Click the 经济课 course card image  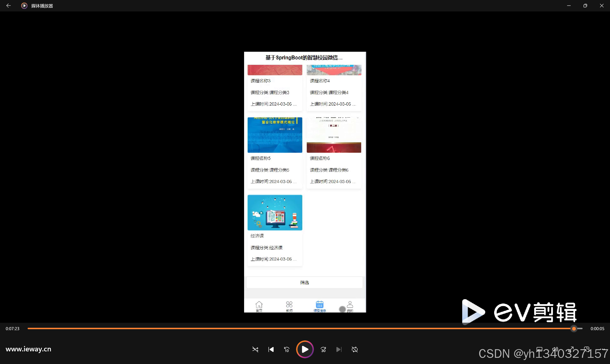point(275,212)
